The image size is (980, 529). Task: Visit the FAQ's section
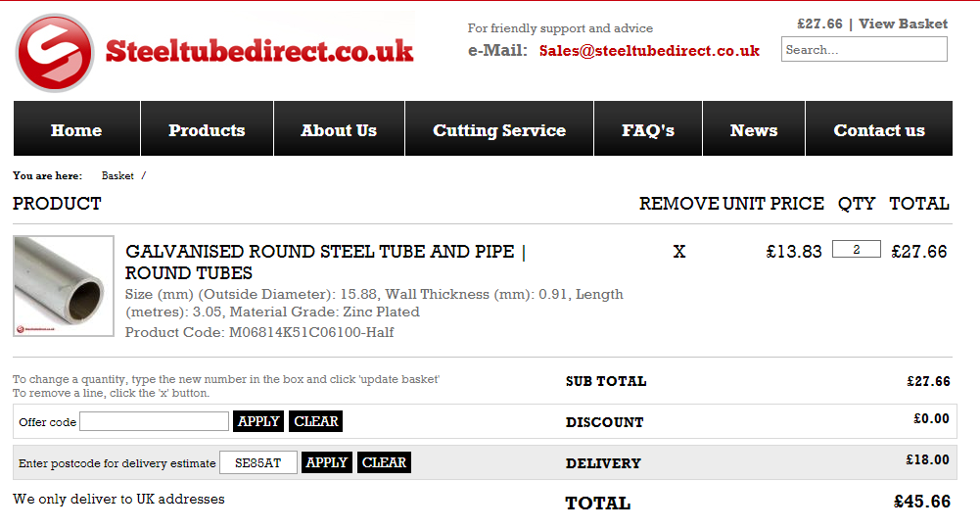648,129
